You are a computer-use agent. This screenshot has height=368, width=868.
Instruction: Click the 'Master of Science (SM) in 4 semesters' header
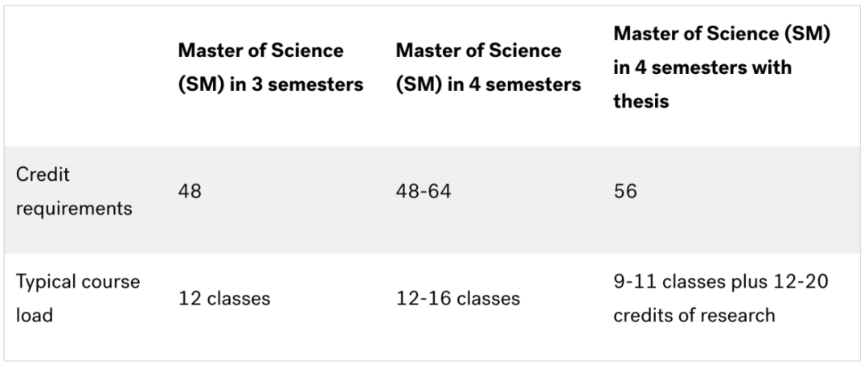pyautogui.click(x=489, y=67)
